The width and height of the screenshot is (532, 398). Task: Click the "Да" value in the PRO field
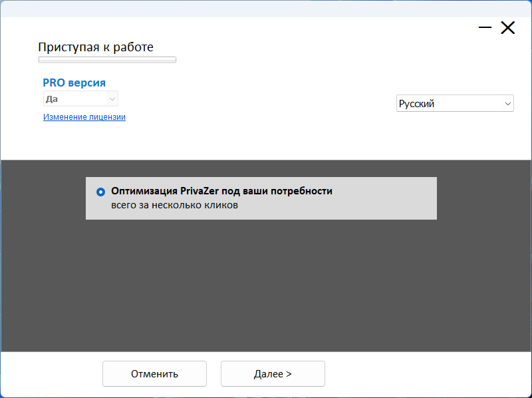click(x=51, y=99)
